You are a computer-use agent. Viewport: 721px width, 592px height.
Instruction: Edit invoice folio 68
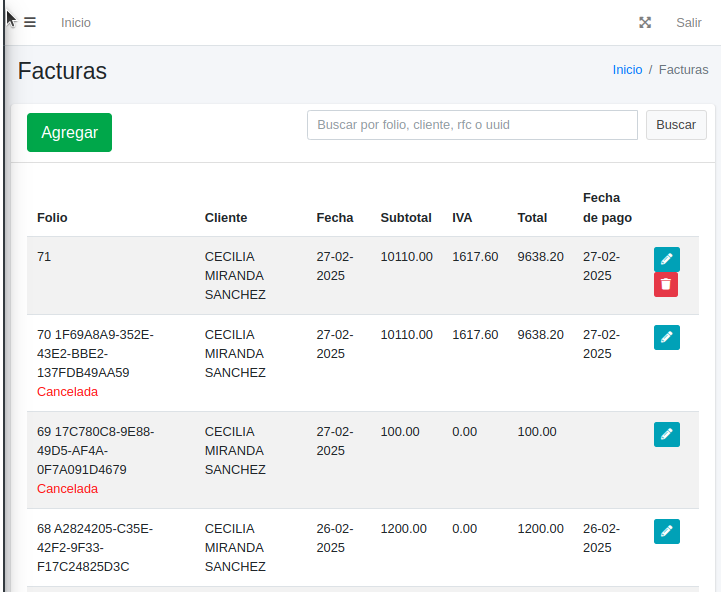pos(666,531)
